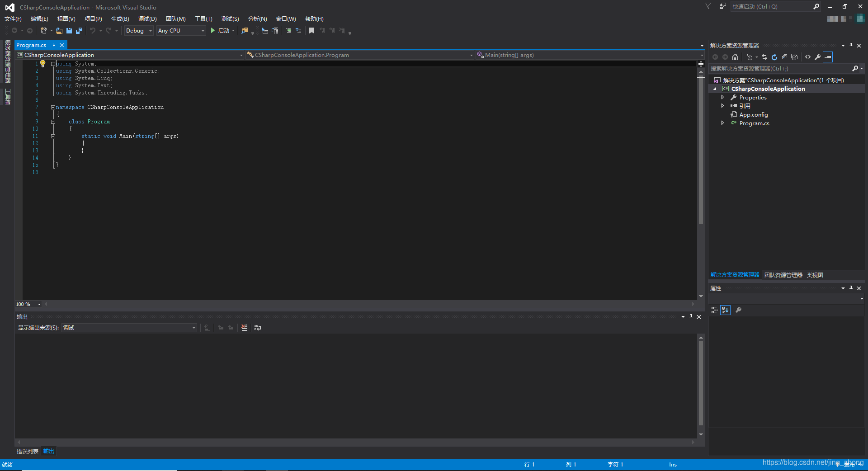
Task: Open the 编辑(E) menu
Action: pos(39,19)
